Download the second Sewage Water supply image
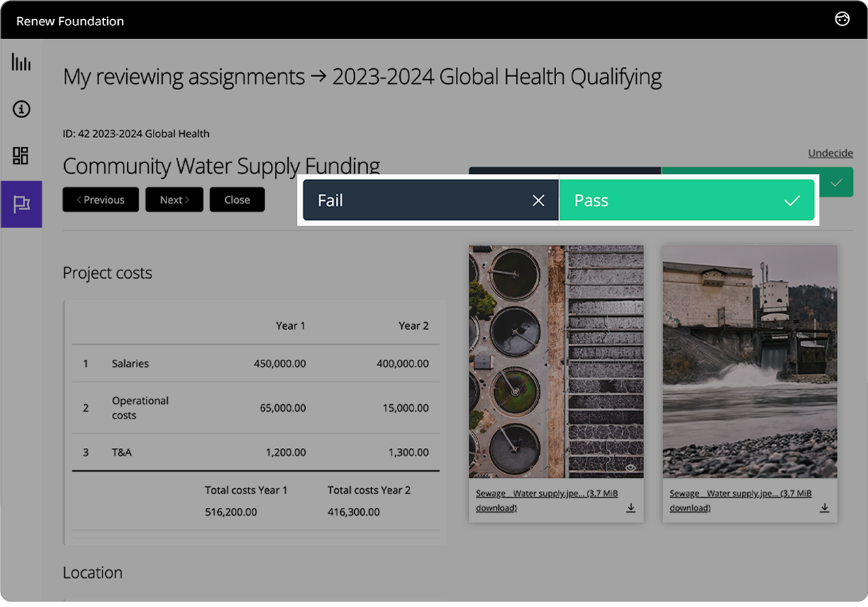The image size is (868, 607). pyautogui.click(x=824, y=508)
